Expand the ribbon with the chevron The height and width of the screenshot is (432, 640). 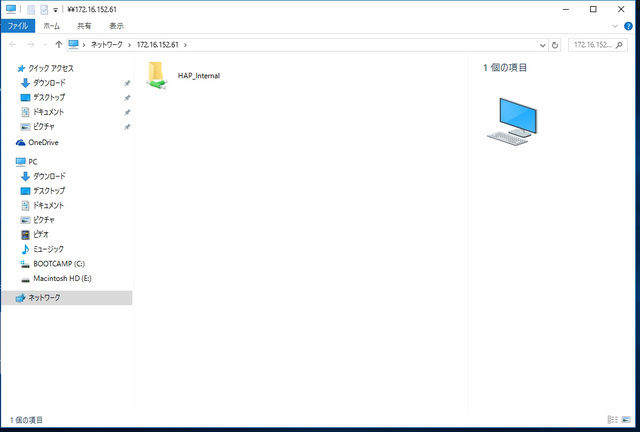click(x=617, y=27)
